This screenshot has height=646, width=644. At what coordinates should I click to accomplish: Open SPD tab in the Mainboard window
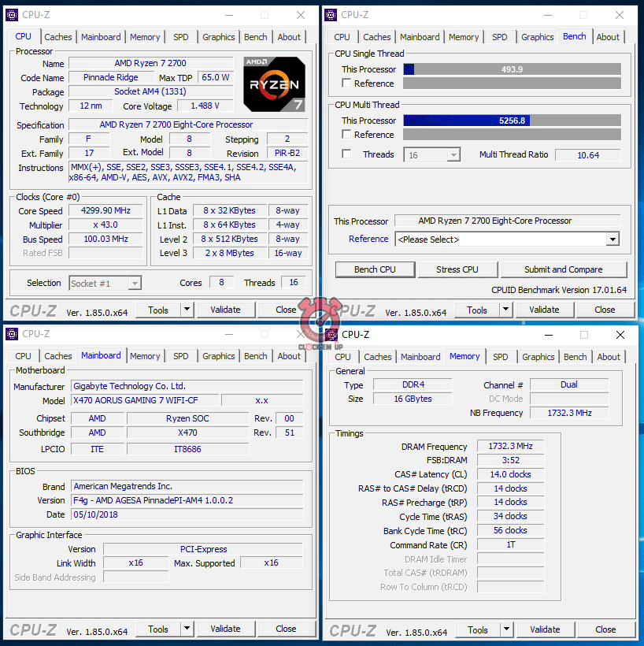click(181, 356)
